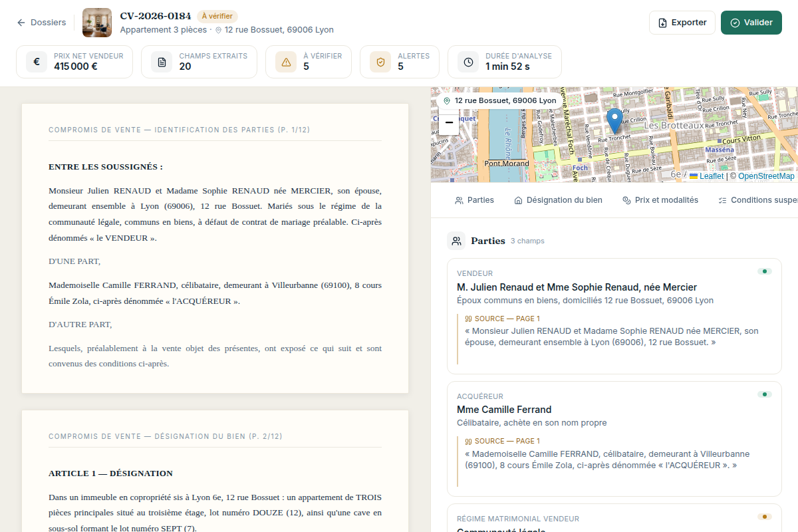Viewport: 798px width, 532px height.
Task: Click the pin icon in map address label
Action: (x=447, y=100)
